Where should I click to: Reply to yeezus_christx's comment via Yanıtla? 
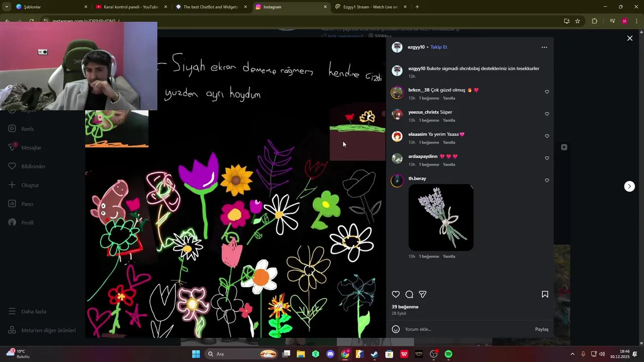(x=449, y=121)
